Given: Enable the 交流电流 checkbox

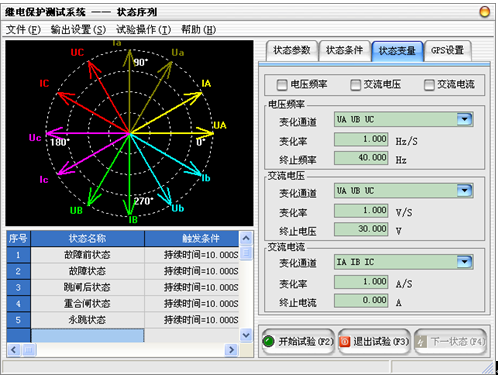Looking at the screenshot, I should pyautogui.click(x=429, y=85).
